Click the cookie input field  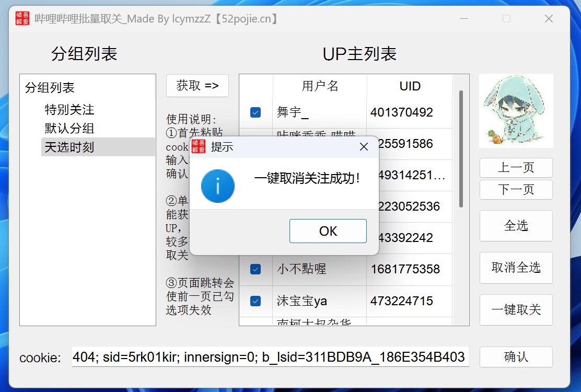tap(270, 357)
